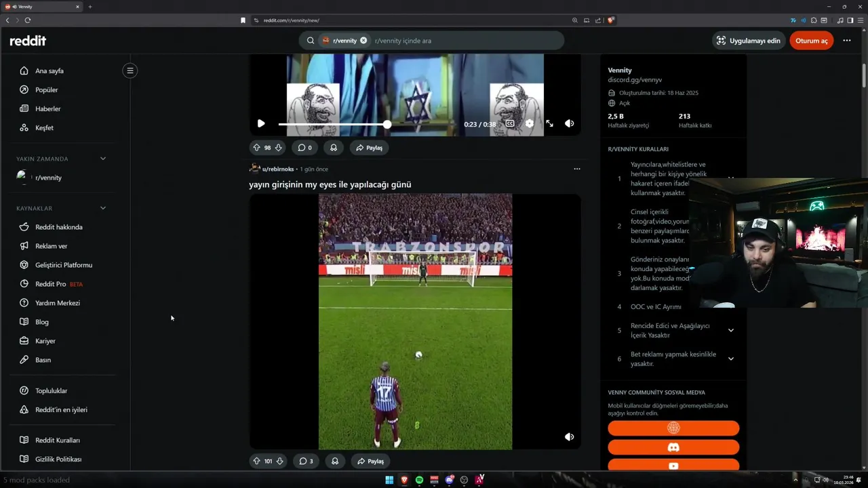Viewport: 868px width, 488px height.
Task: Open the orange Discord button
Action: [673, 447]
